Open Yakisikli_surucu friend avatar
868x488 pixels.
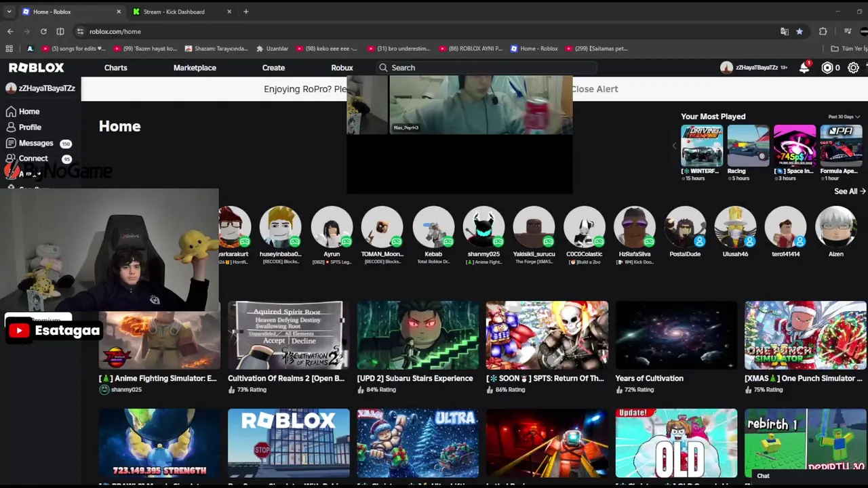click(534, 228)
